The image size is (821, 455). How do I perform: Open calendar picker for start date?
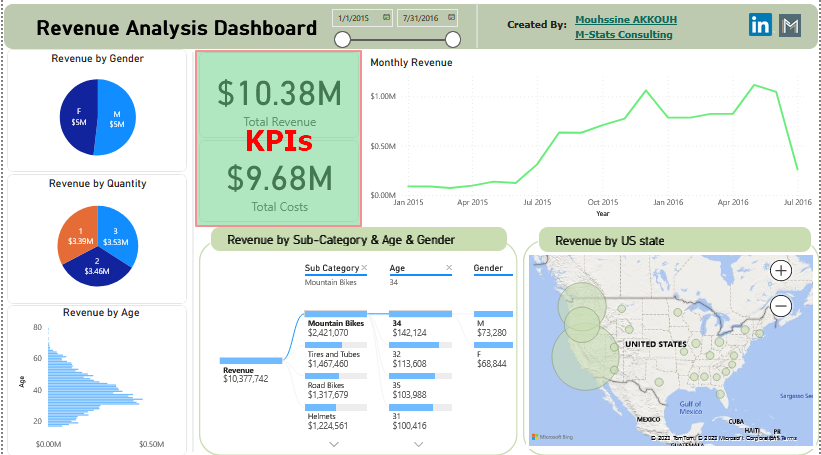387,18
